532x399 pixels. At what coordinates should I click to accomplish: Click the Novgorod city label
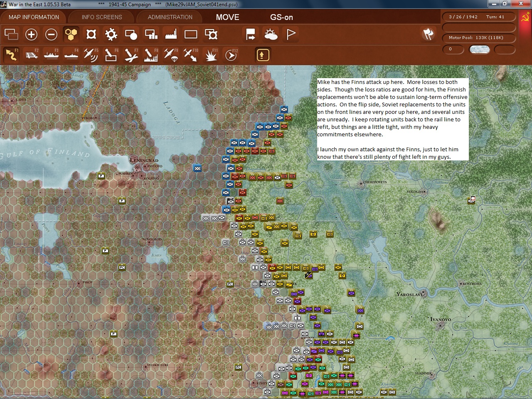[152, 239]
